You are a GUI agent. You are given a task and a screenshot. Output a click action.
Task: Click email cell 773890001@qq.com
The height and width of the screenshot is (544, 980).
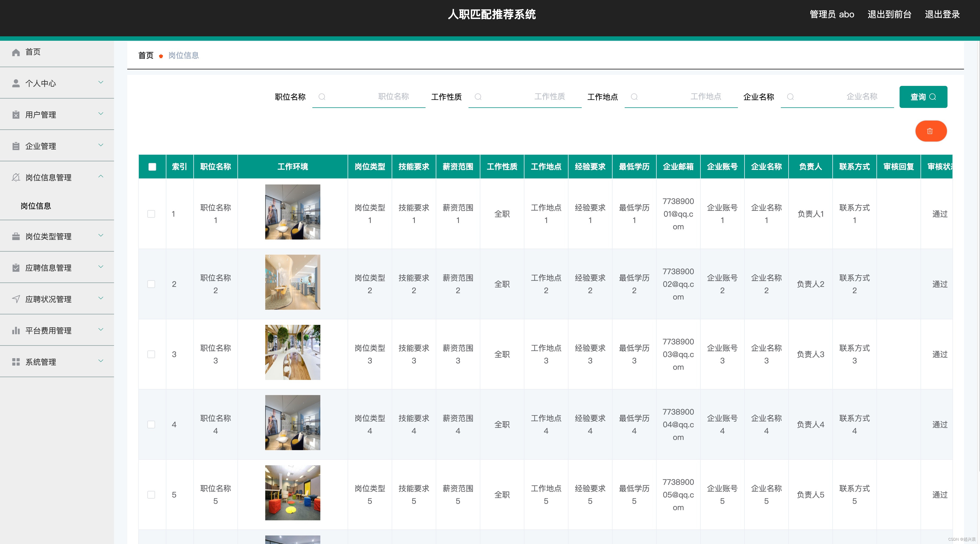click(678, 214)
